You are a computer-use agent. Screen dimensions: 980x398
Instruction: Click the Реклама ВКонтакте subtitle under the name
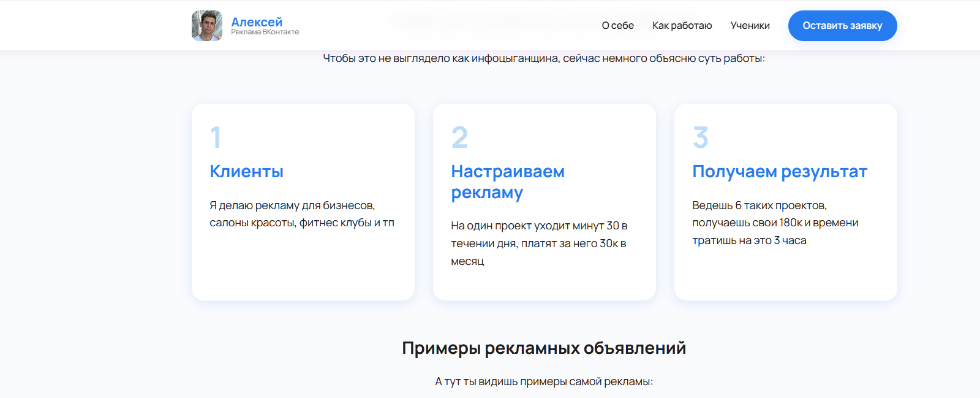pyautogui.click(x=265, y=33)
